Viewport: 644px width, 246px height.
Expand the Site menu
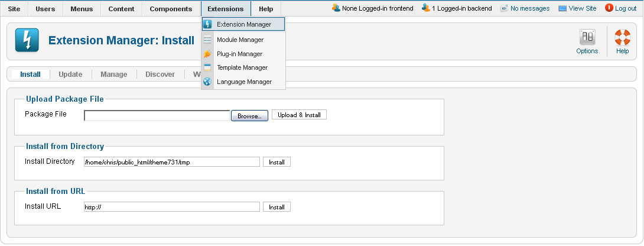[14, 9]
